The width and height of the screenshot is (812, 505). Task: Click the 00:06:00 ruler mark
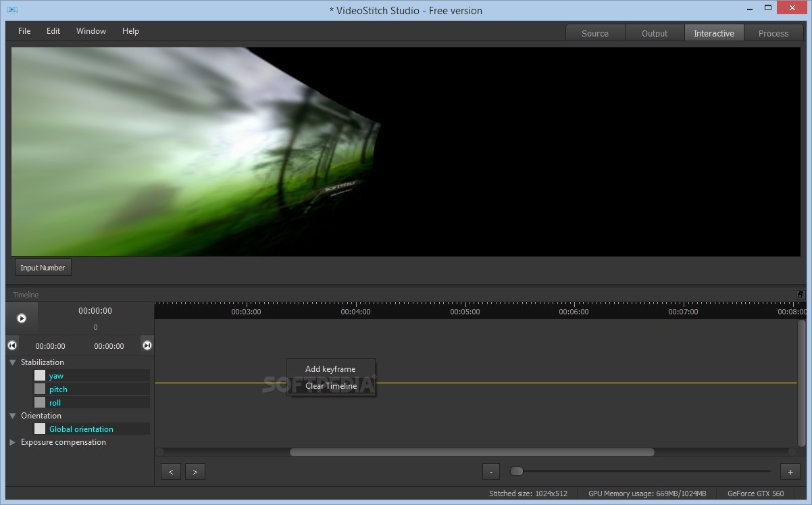(x=574, y=312)
